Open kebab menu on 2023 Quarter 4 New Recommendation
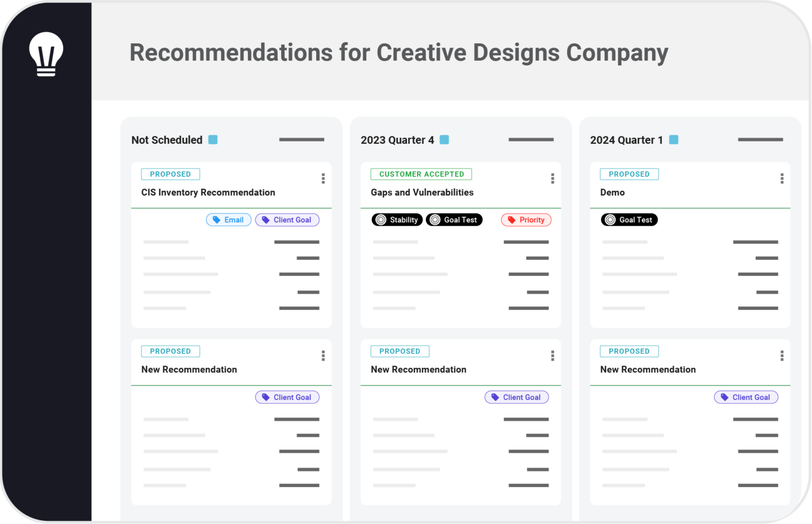The image size is (812, 524). pos(552,356)
